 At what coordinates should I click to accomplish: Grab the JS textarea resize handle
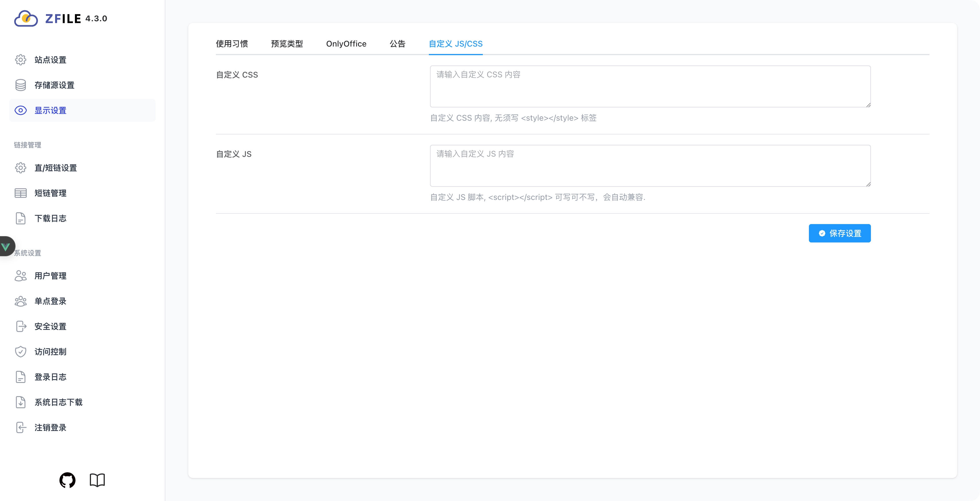pos(868,184)
